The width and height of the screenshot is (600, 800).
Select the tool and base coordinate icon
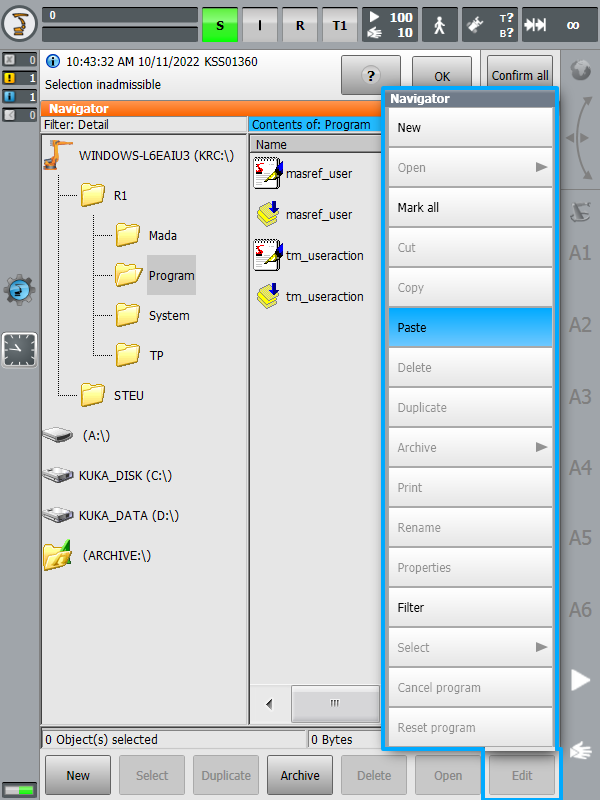click(x=492, y=25)
